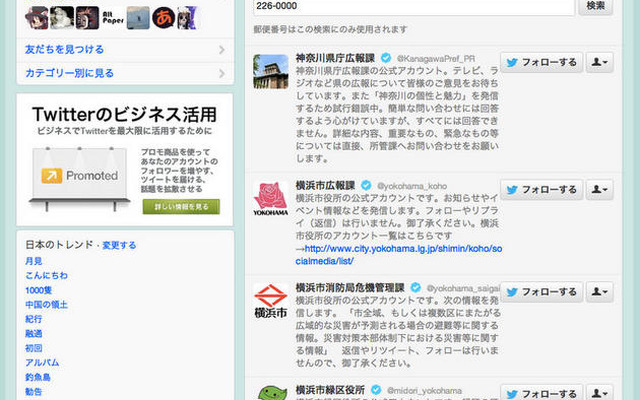Open the 横浜市広報課 account name

tap(325, 185)
